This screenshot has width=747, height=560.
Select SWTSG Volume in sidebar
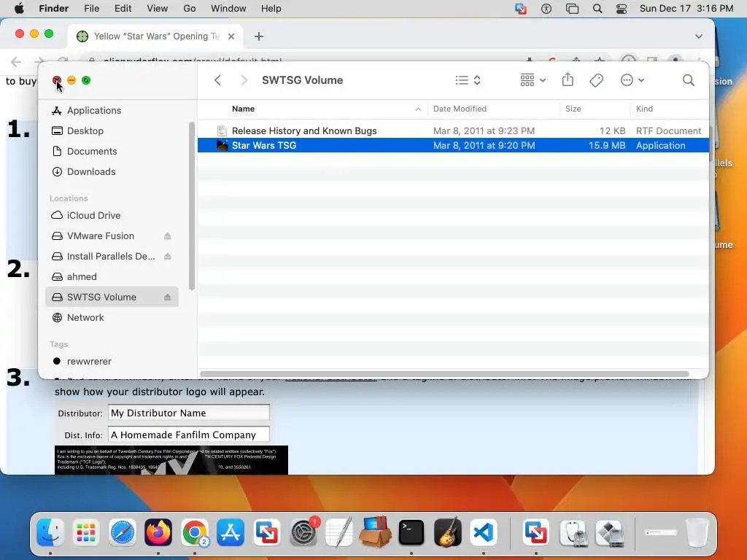click(x=112, y=297)
